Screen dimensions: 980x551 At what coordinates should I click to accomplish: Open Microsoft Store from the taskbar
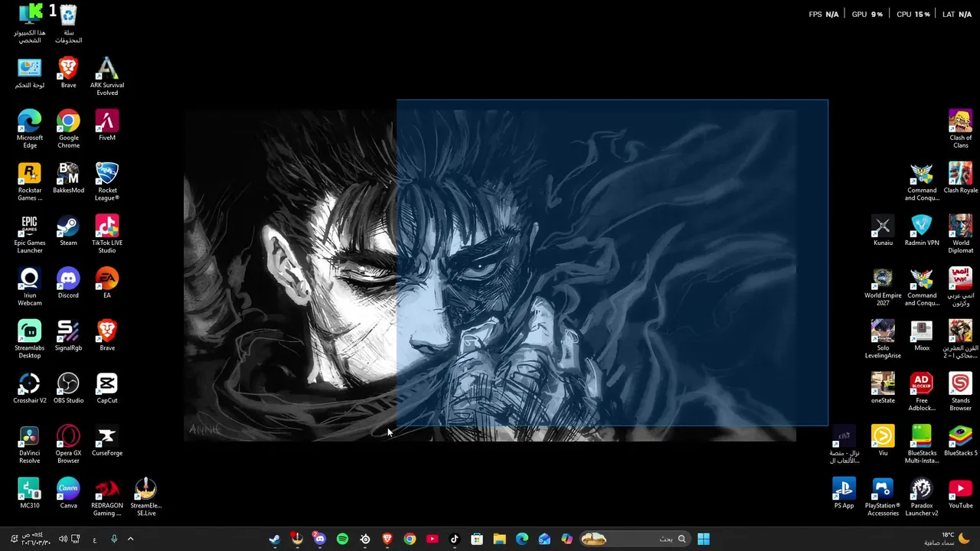(477, 539)
